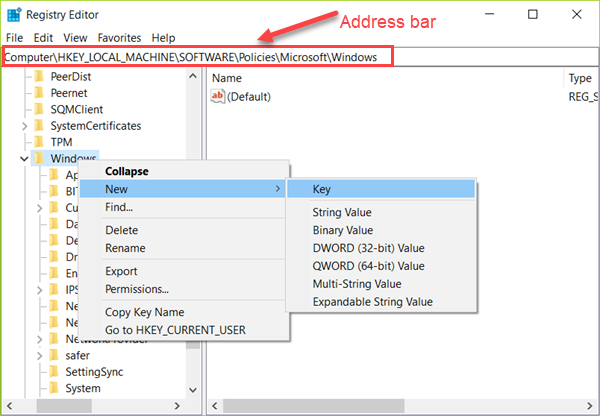Select Export in the context menu
Image resolution: width=600 pixels, height=416 pixels.
pos(183,271)
